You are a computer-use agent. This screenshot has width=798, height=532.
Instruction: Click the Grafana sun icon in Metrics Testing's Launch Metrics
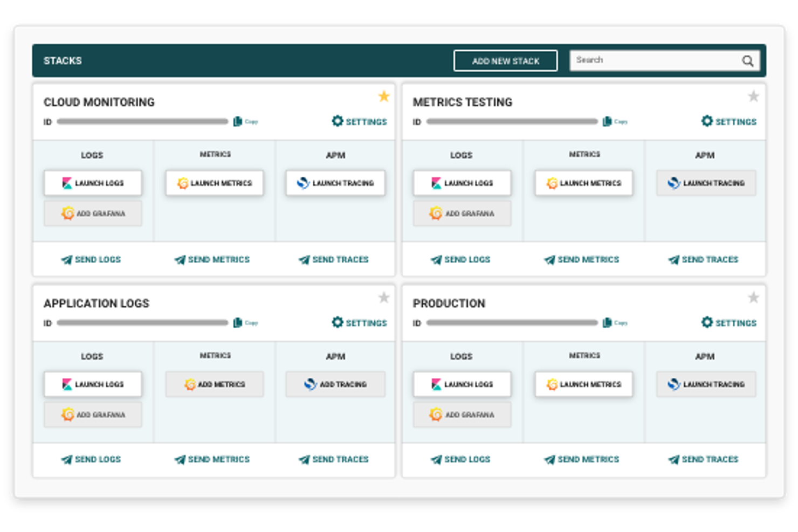click(x=552, y=183)
